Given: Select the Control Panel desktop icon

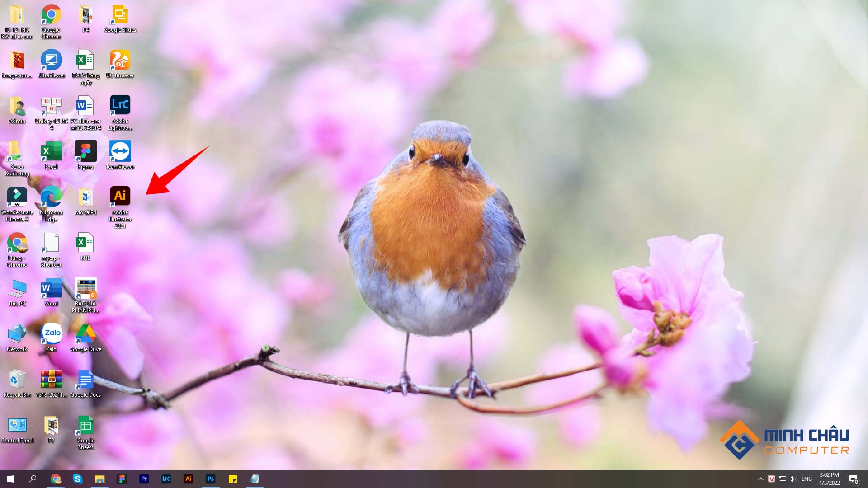Looking at the screenshot, I should (x=17, y=429).
